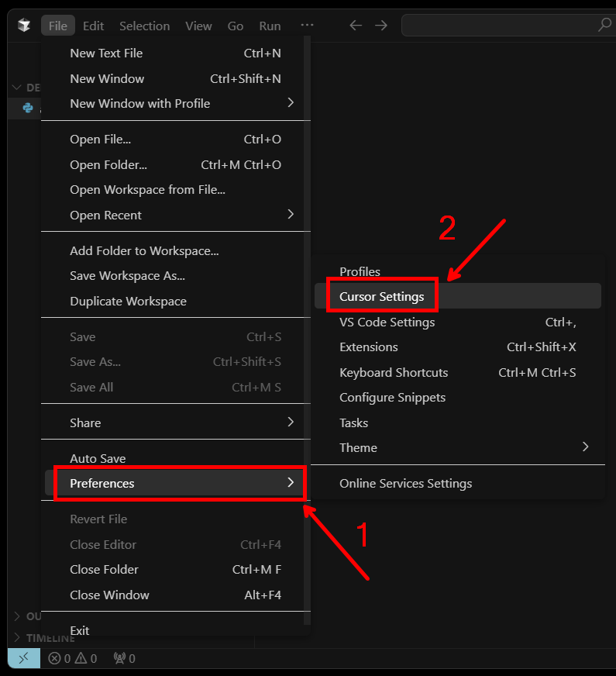616x676 pixels.
Task: Go forward with the right arrow
Action: [x=380, y=26]
